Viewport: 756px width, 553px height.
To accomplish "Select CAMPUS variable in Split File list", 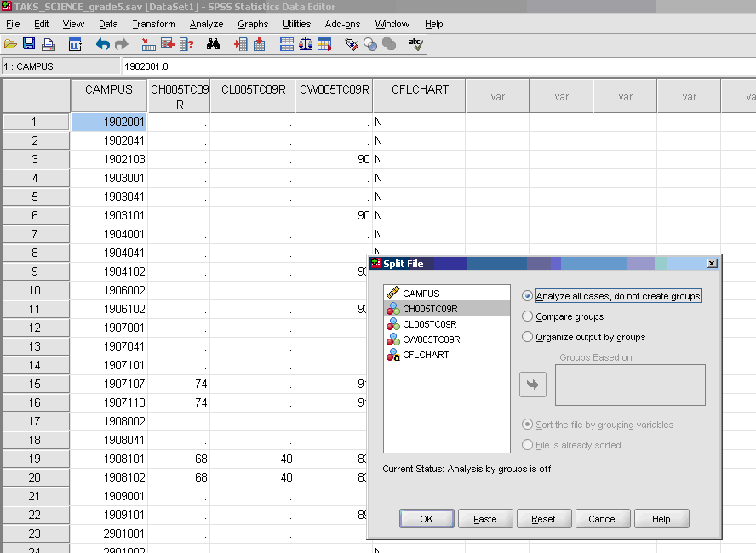I will tap(421, 294).
